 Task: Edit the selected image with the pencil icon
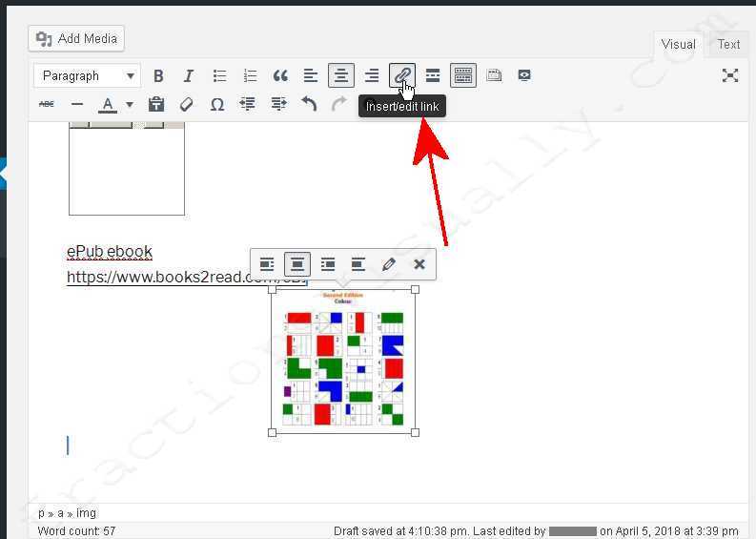click(x=388, y=264)
